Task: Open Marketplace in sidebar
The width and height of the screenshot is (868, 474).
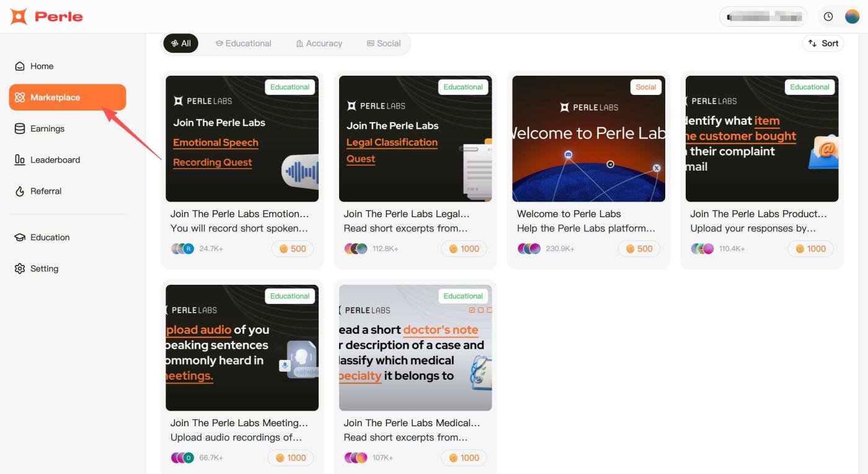Action: pos(68,97)
